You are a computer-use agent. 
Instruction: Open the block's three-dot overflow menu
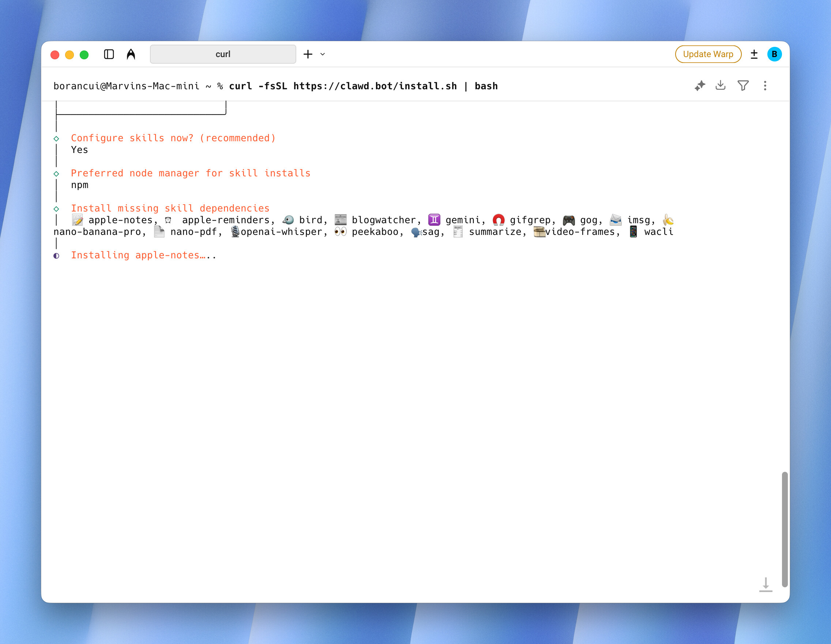click(x=765, y=86)
